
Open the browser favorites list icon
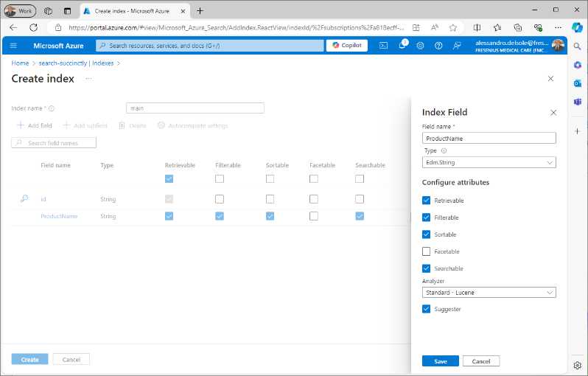point(497,27)
